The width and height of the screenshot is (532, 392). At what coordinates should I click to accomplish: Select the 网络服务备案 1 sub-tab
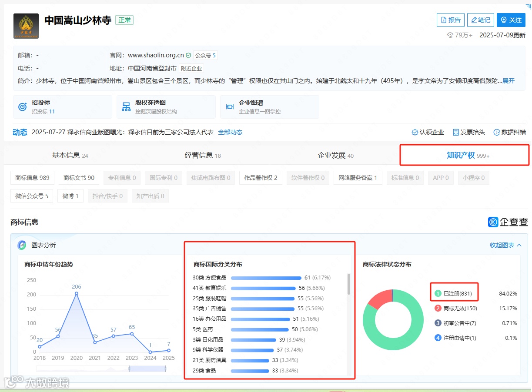[358, 178]
